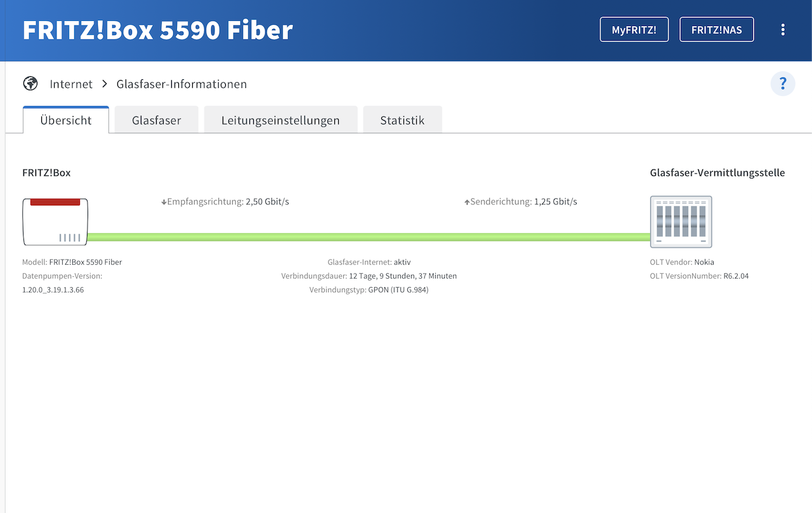Click the FRITZ!Box router device icon
The width and height of the screenshot is (812, 513).
click(x=55, y=222)
